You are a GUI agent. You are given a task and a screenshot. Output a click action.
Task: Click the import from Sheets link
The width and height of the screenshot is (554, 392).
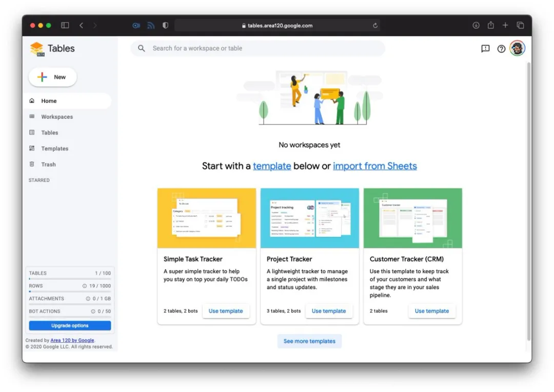tap(375, 166)
